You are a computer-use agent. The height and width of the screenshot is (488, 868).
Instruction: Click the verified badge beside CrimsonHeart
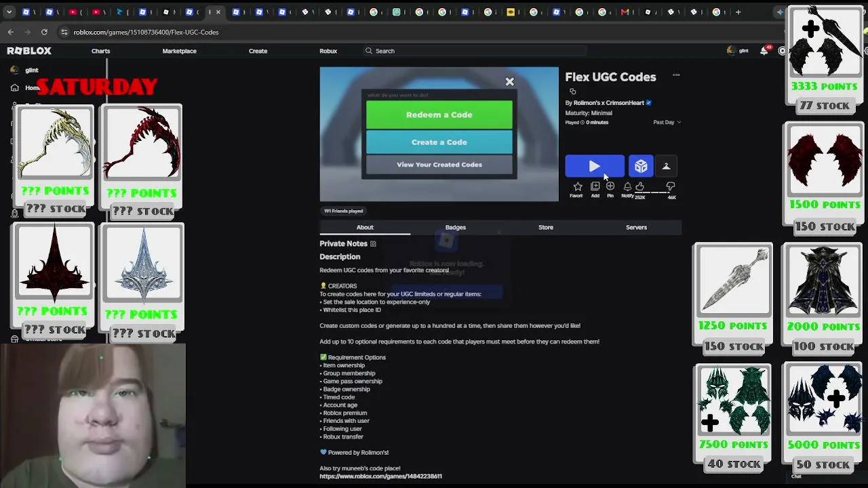click(648, 103)
